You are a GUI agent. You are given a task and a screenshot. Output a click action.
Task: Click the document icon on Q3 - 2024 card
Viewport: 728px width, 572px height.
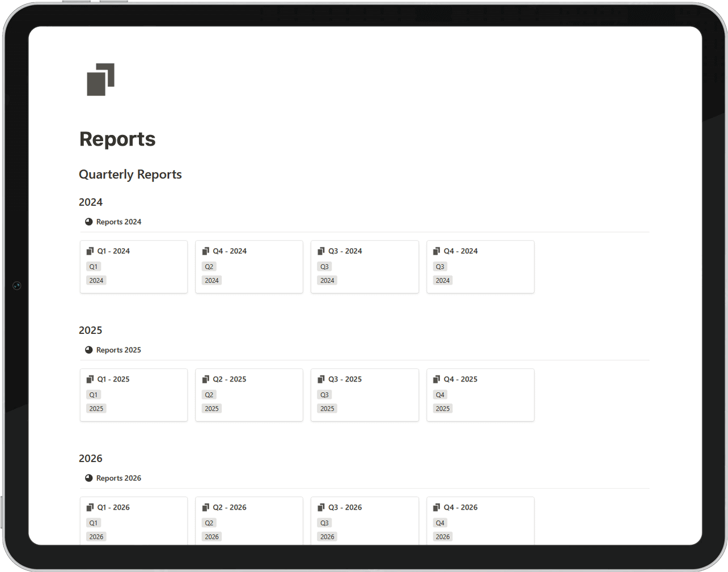[x=321, y=251]
